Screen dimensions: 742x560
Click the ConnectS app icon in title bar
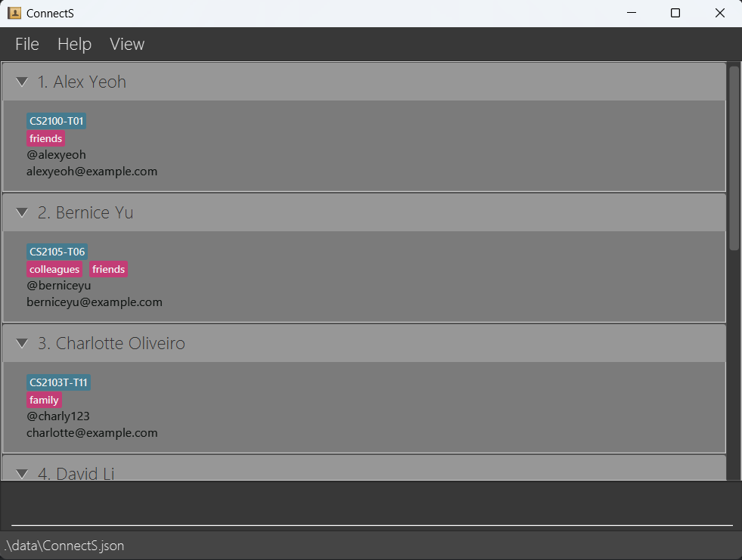[14, 13]
